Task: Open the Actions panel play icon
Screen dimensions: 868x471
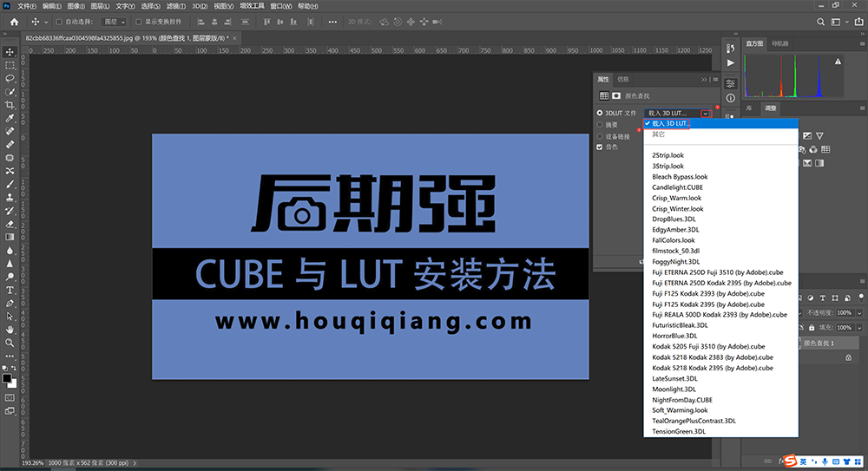Action: pos(730,62)
